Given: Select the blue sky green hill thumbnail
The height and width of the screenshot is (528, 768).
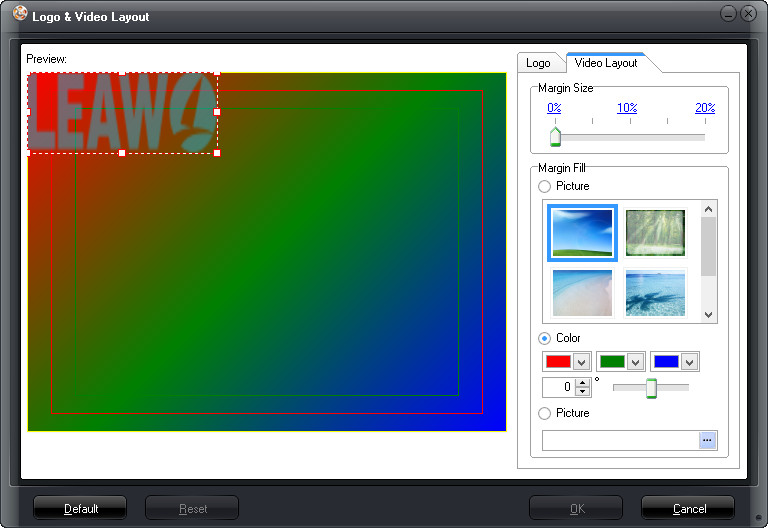Looking at the screenshot, I should [583, 233].
